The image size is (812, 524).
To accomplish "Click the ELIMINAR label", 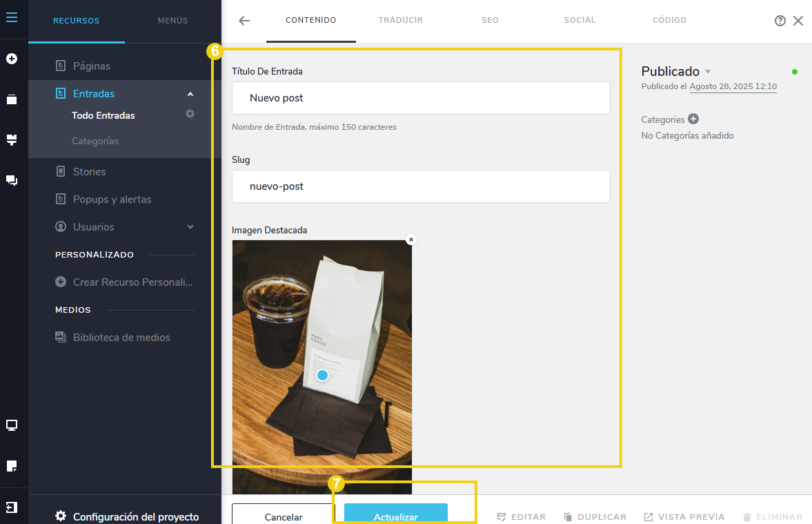I will tap(780, 516).
